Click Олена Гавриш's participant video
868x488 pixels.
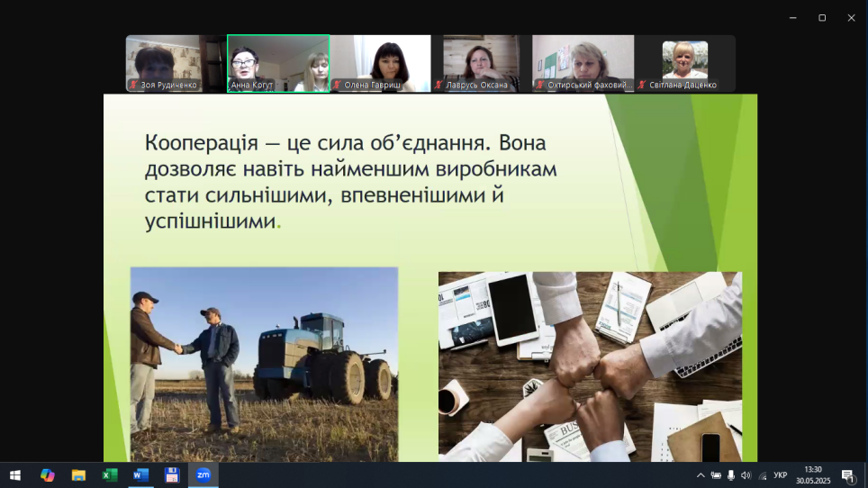(x=380, y=63)
